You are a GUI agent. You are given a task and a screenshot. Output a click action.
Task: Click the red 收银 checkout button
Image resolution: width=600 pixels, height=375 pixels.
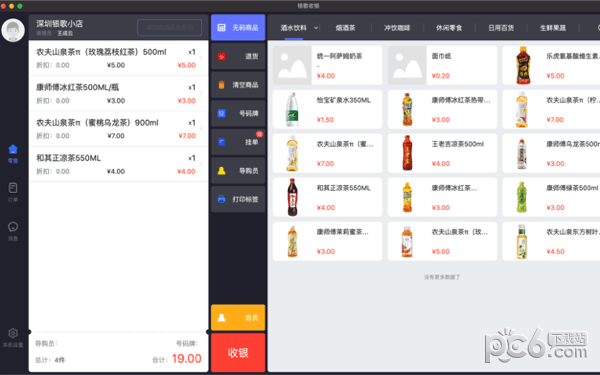[x=238, y=352]
